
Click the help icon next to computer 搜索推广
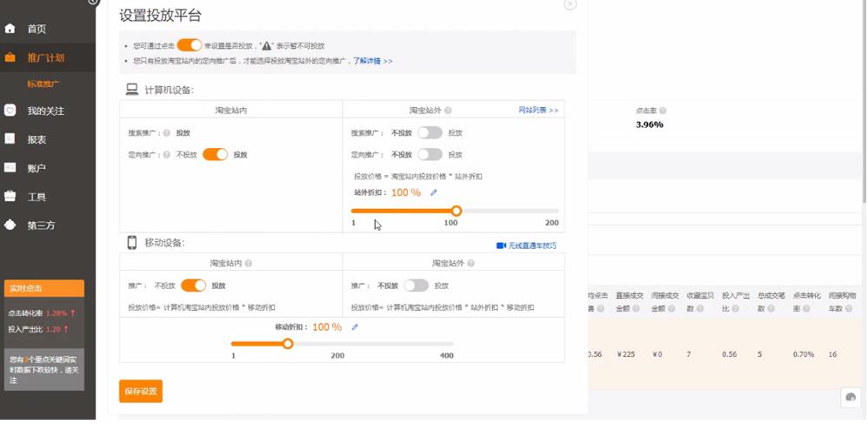coord(166,133)
